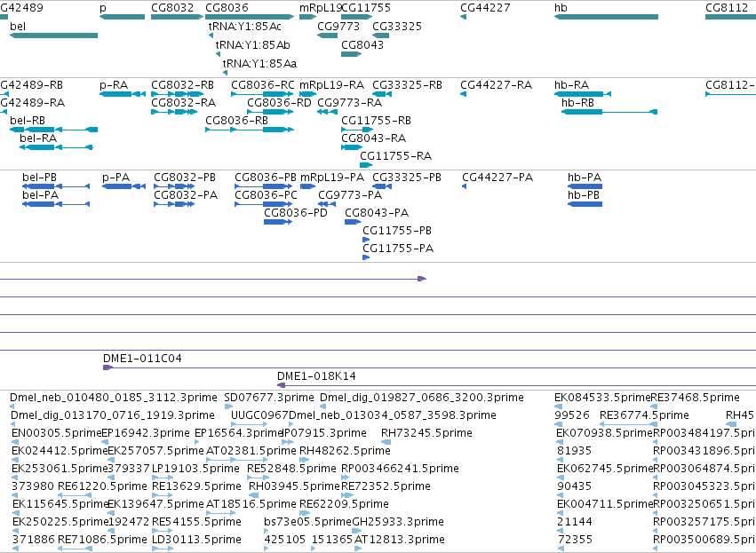The height and width of the screenshot is (553, 756).
Task: Select tRNA:Y1:85Aa feature label
Action: pos(259,64)
